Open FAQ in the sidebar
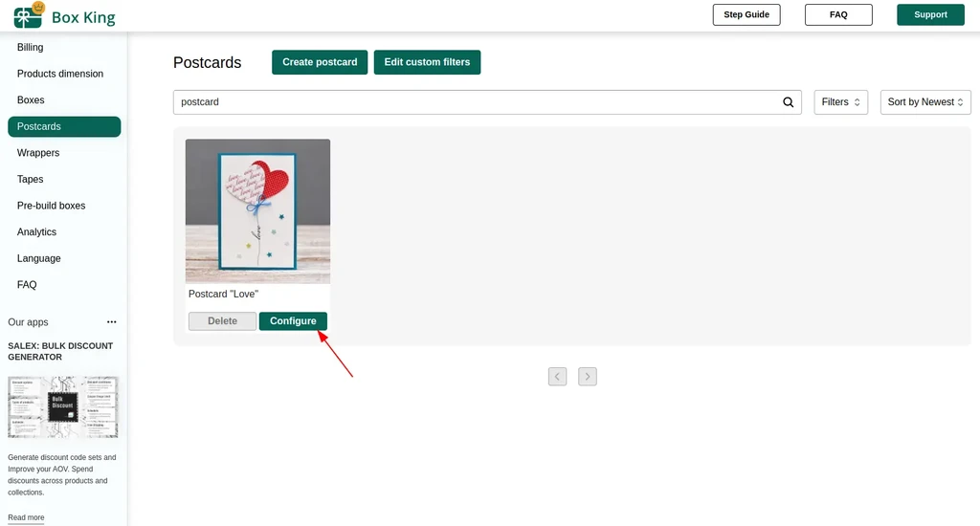980x526 pixels. point(27,285)
